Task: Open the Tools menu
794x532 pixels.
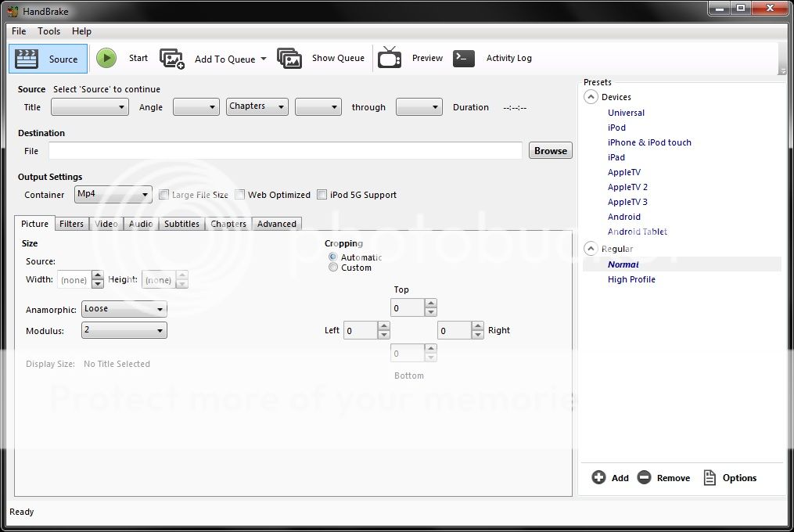Action: pos(49,31)
